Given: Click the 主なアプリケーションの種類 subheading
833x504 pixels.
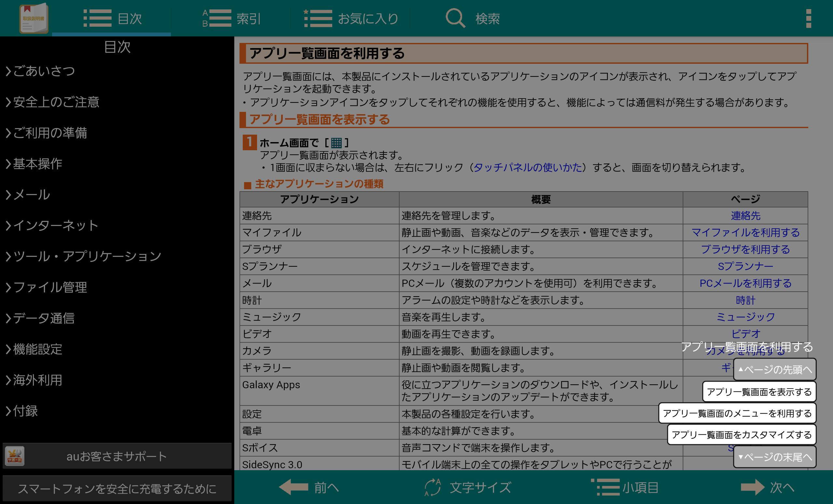Looking at the screenshot, I should click(319, 184).
